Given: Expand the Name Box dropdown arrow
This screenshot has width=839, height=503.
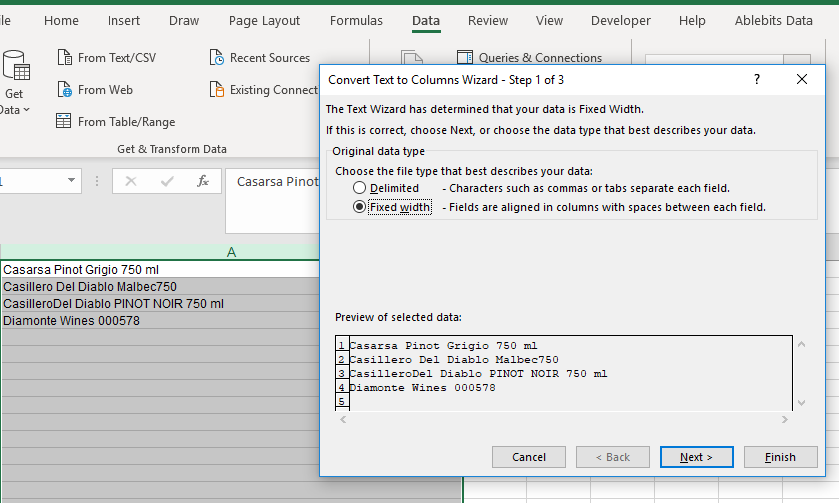Looking at the screenshot, I should (x=71, y=180).
